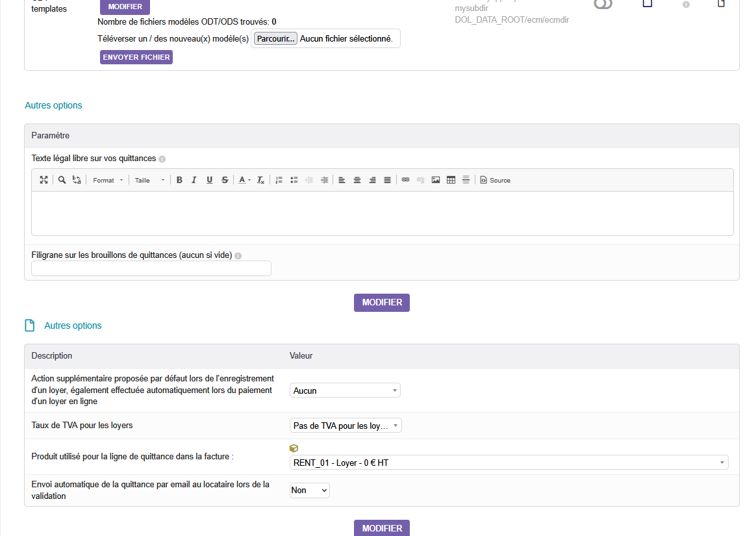Open the Format dropdown
The height and width of the screenshot is (536, 756).
click(108, 180)
